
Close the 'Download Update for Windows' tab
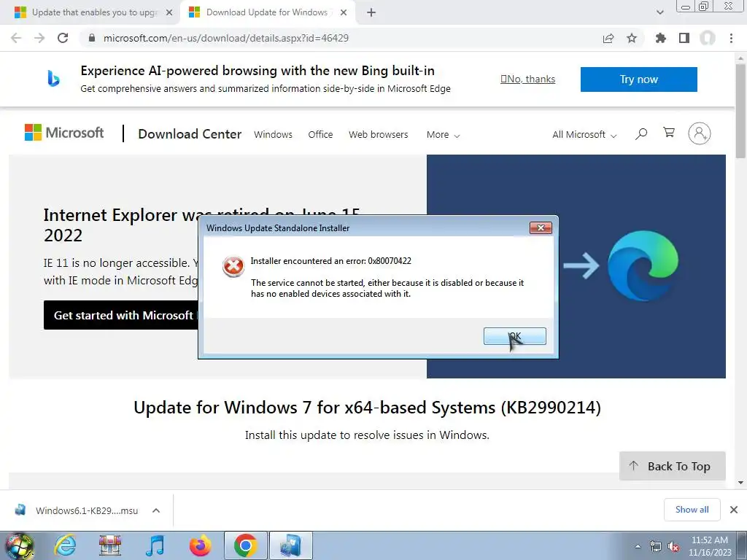pyautogui.click(x=344, y=12)
